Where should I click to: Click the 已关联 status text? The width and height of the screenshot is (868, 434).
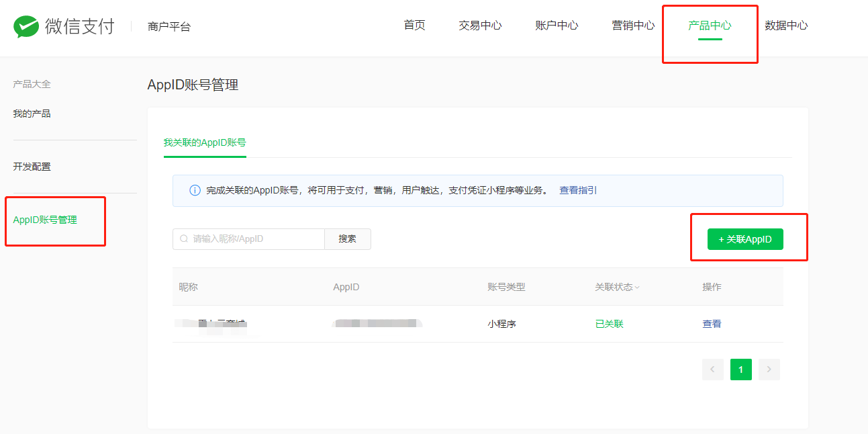[x=609, y=324]
